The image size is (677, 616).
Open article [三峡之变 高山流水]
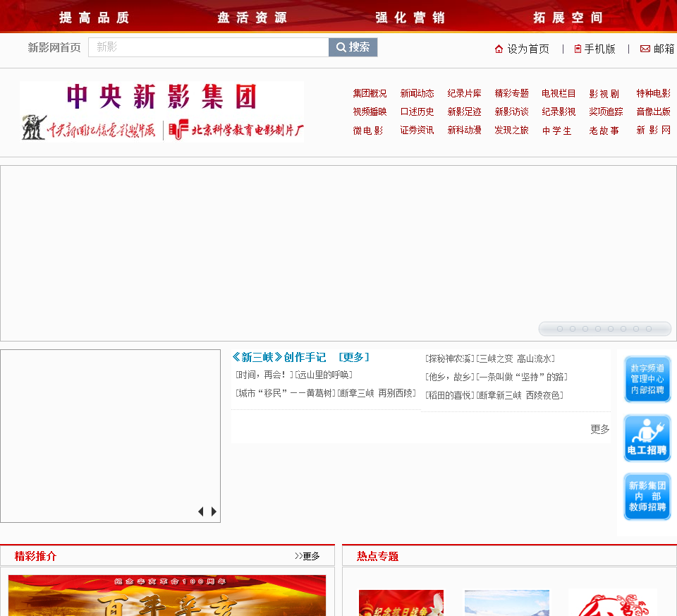pos(516,358)
